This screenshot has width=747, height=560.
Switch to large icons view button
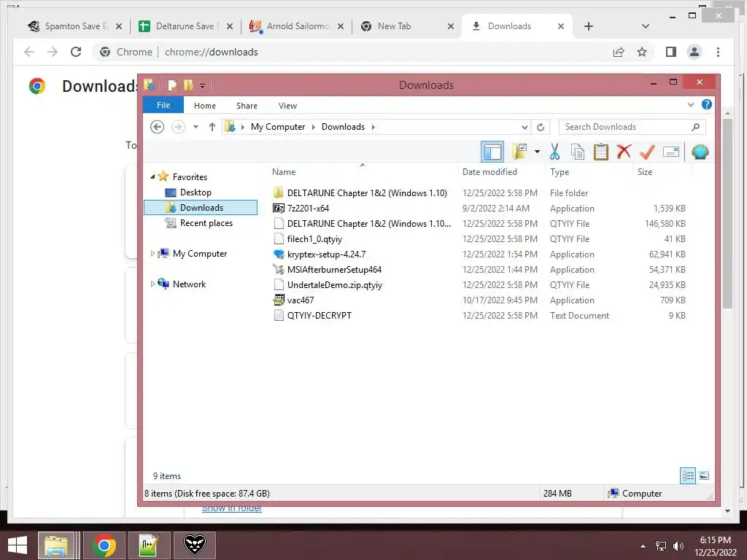point(704,475)
